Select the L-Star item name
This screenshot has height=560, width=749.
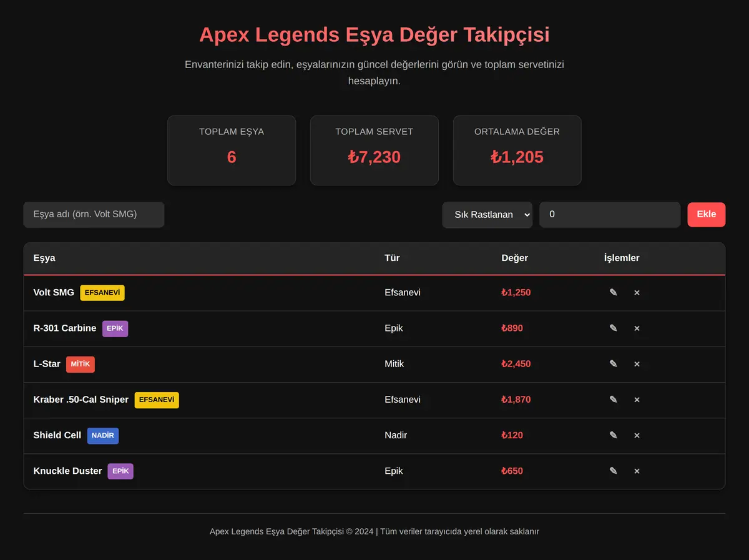pos(47,364)
